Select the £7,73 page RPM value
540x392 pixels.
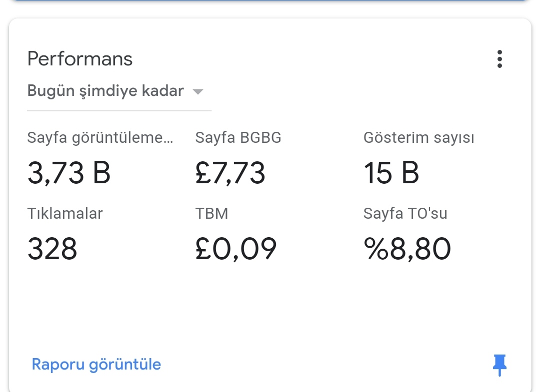[230, 173]
